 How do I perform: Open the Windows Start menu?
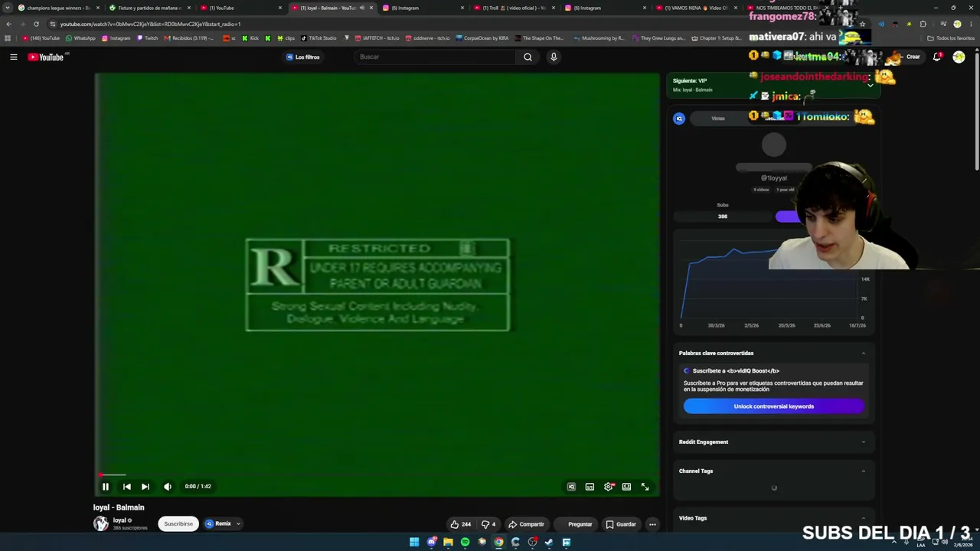pyautogui.click(x=414, y=542)
